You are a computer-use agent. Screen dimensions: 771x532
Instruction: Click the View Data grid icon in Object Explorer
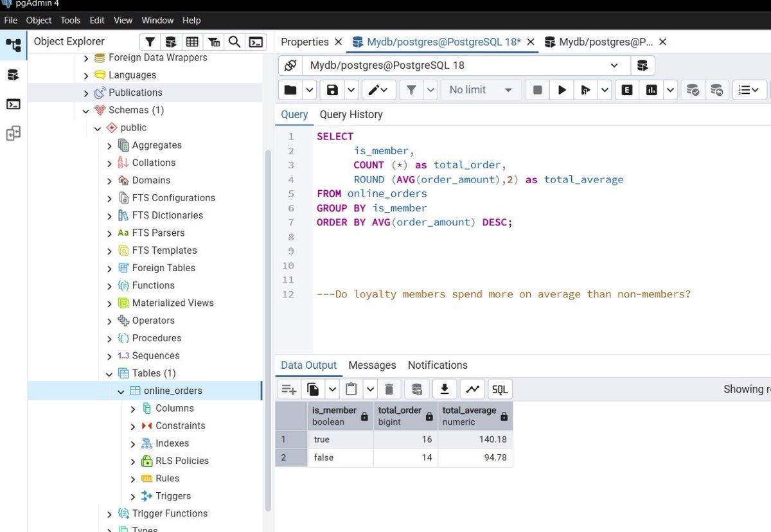pos(192,42)
